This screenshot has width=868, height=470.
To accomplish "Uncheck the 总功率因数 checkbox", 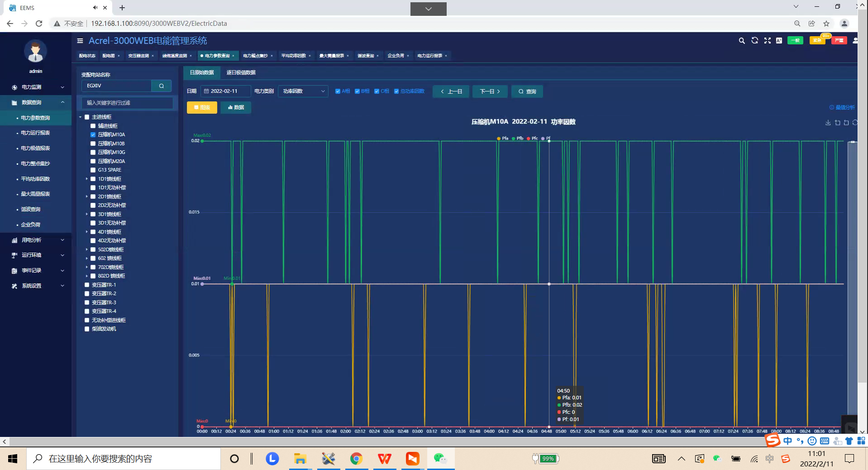I will [x=396, y=91].
